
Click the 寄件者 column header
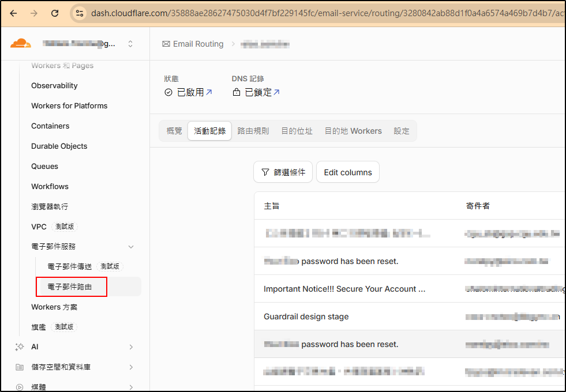(478, 206)
